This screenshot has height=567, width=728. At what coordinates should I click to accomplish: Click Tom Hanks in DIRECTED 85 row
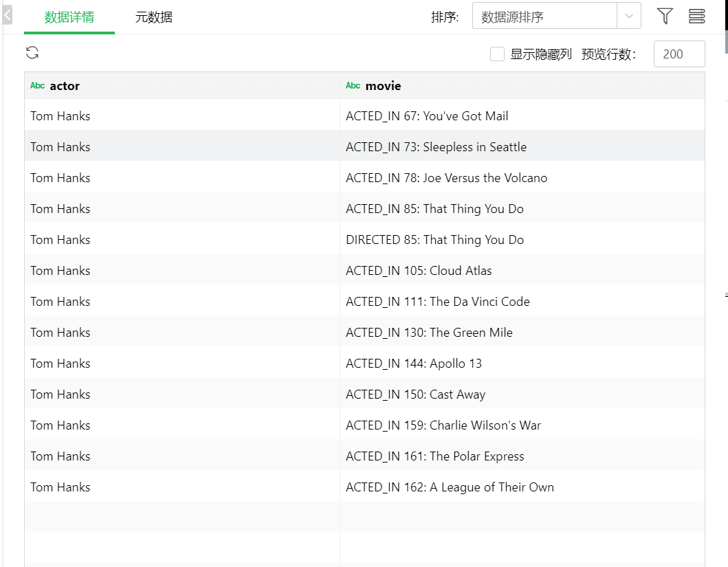tap(60, 240)
